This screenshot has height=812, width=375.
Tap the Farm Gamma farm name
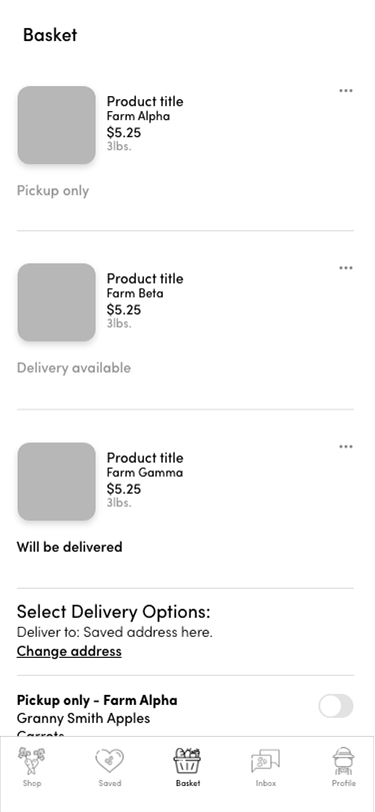(x=145, y=472)
